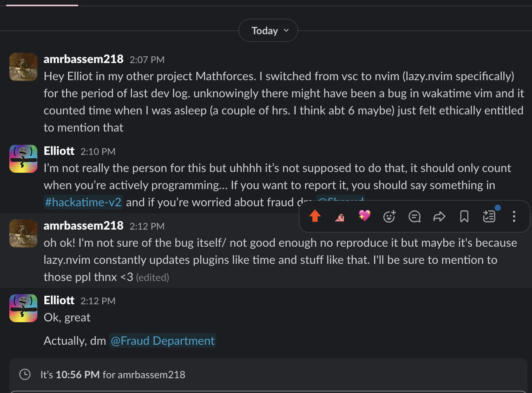This screenshot has width=532, height=393.
Task: React with the sparkling heart emoji
Action: click(364, 216)
